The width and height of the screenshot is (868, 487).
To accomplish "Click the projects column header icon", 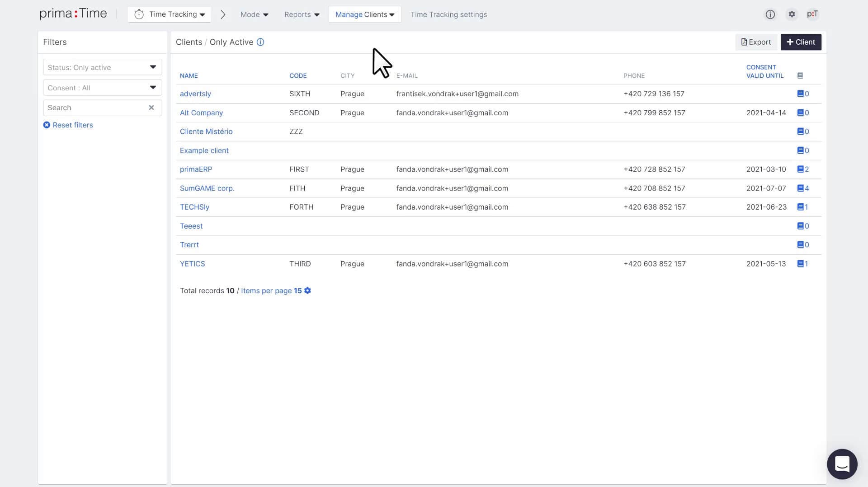I will coord(800,75).
